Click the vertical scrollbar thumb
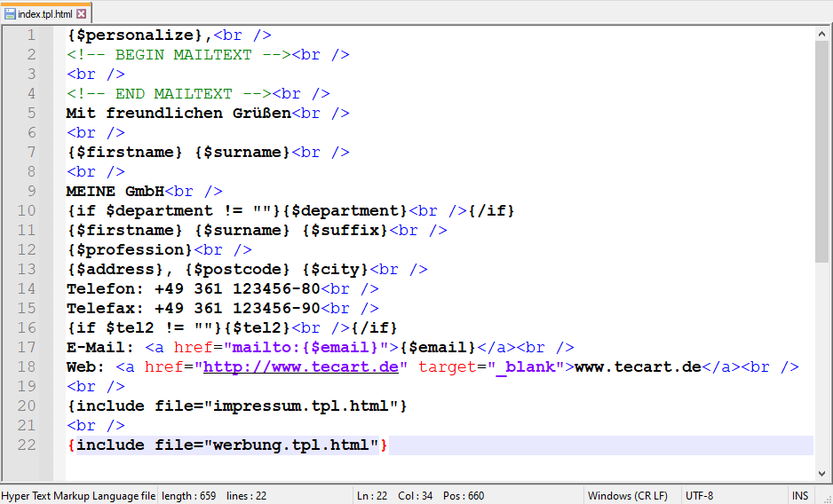833x504 pixels. point(822,151)
